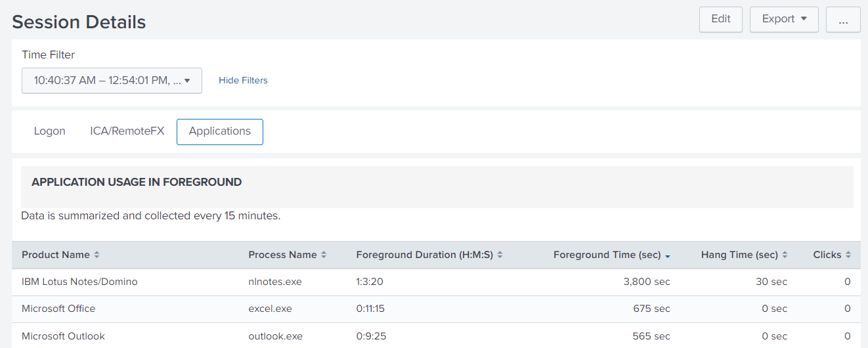868x348 pixels.
Task: Click the Application Usage in Foreground panel title
Action: (x=137, y=183)
